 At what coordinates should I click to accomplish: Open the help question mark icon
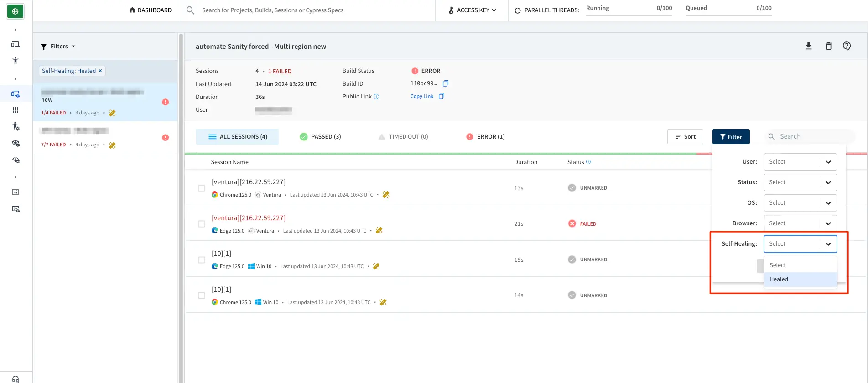pos(847,46)
